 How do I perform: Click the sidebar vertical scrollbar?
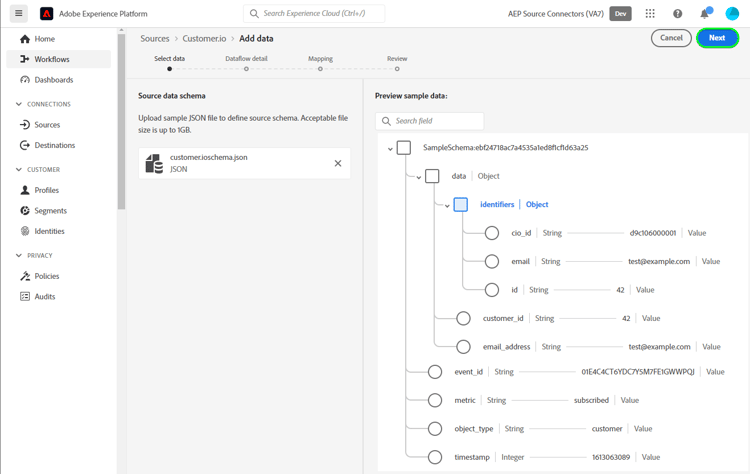(121, 121)
